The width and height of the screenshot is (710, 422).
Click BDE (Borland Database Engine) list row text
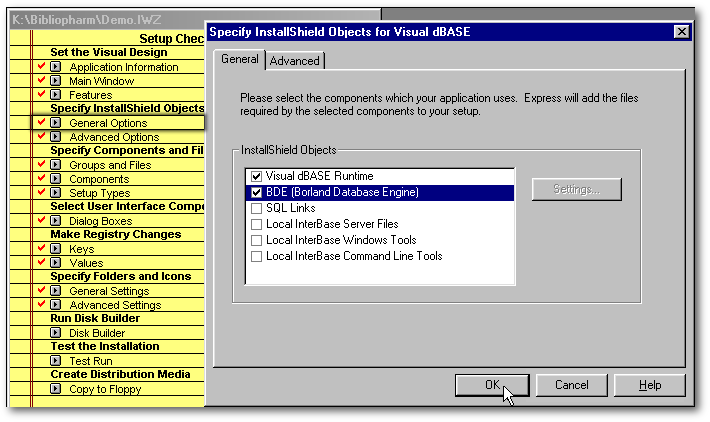click(x=342, y=192)
